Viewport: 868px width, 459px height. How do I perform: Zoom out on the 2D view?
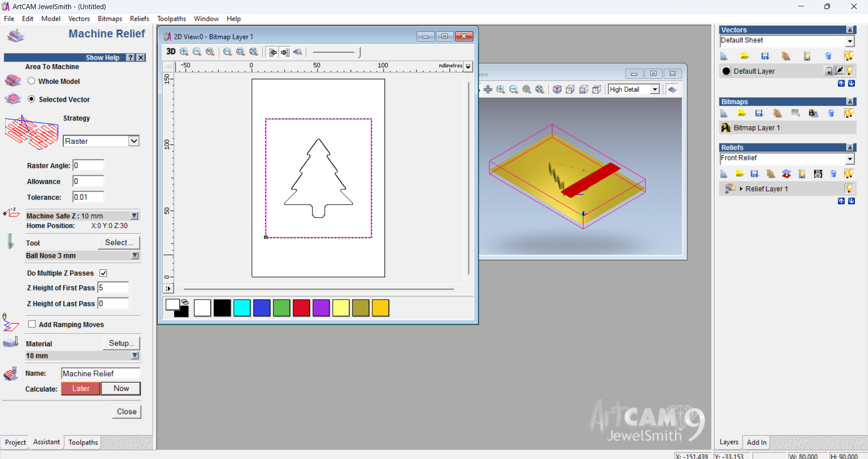coord(197,52)
